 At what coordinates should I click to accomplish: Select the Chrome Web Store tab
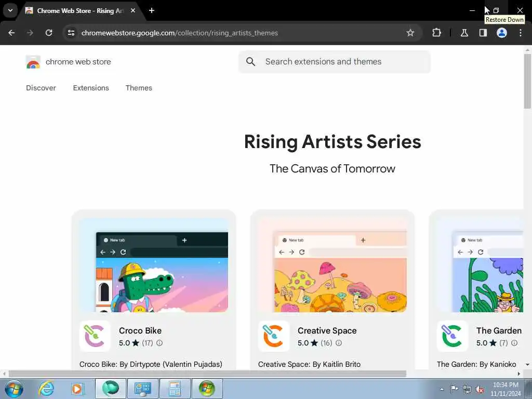81,10
